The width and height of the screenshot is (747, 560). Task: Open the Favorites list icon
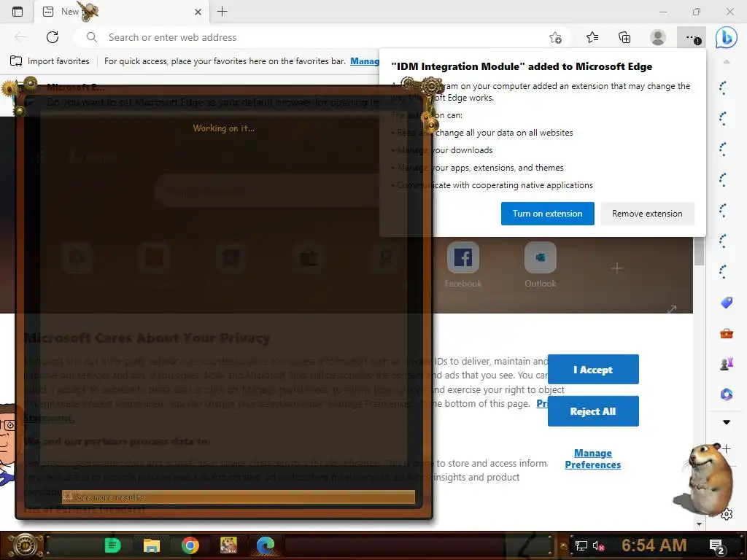click(592, 37)
